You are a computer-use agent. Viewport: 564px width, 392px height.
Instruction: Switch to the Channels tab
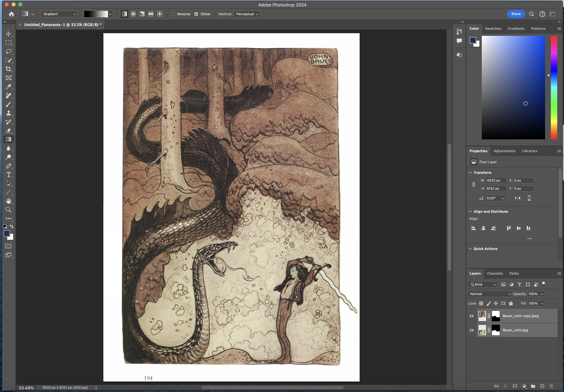(495, 274)
